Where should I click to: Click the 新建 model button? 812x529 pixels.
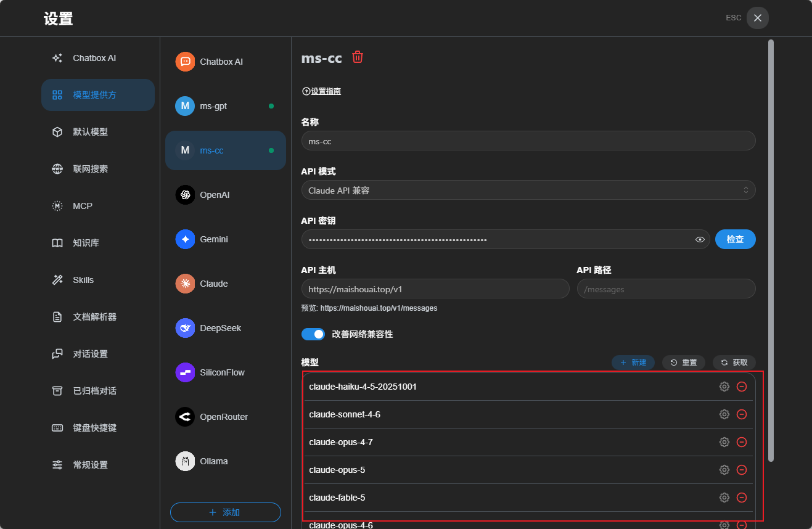(633, 363)
